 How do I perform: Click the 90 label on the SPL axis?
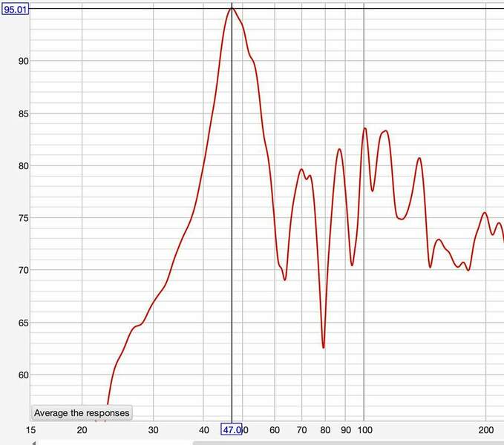pyautogui.click(x=24, y=61)
